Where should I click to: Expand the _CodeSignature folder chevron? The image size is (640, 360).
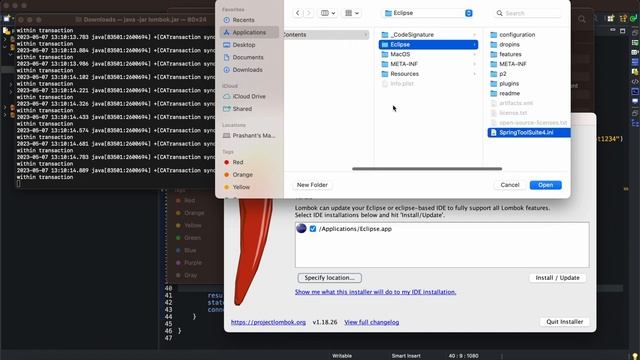pos(474,35)
